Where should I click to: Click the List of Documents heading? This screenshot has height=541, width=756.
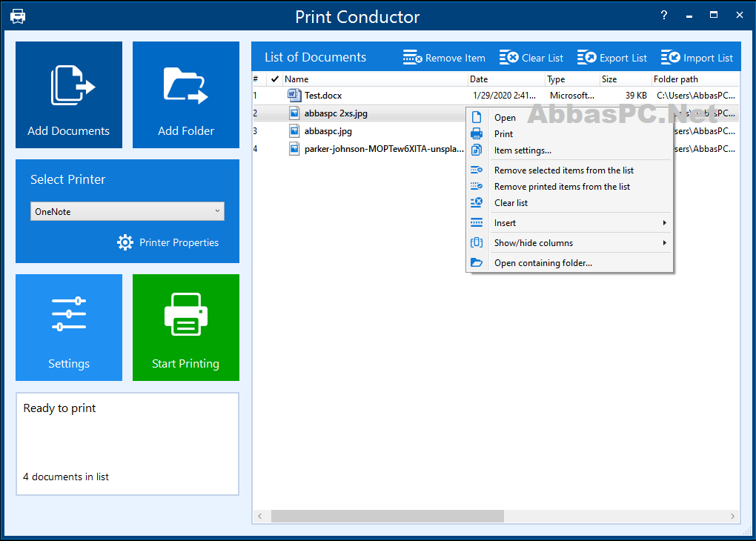coord(315,57)
